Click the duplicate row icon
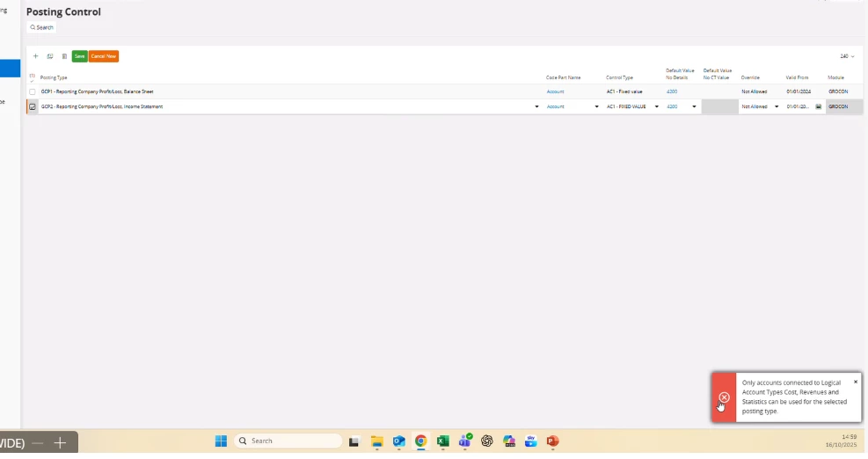The width and height of the screenshot is (868, 459). [x=50, y=56]
